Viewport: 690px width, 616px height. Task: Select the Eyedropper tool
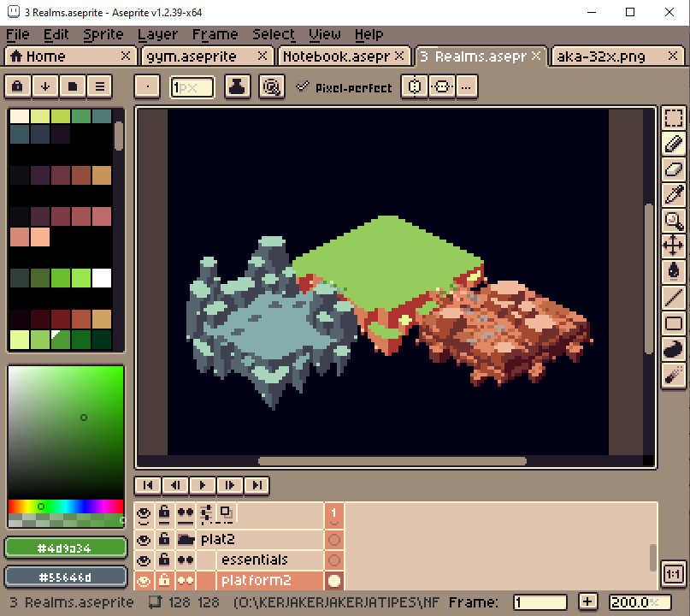(673, 194)
